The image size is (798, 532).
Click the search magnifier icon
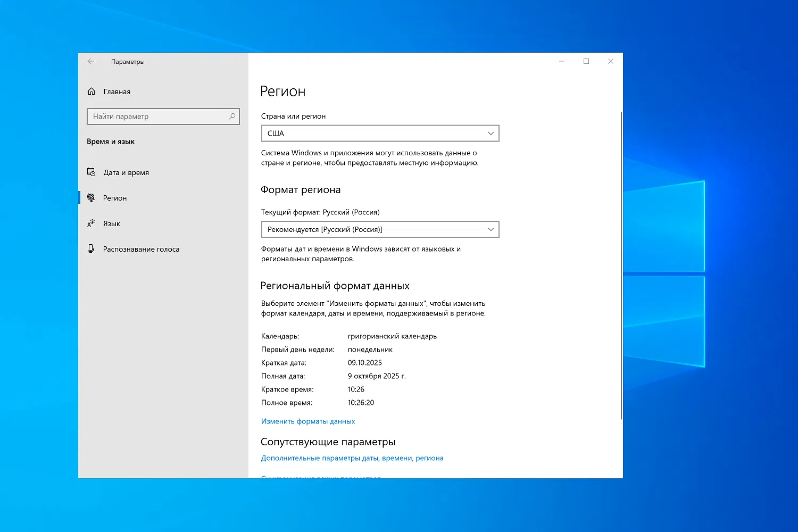tap(232, 116)
